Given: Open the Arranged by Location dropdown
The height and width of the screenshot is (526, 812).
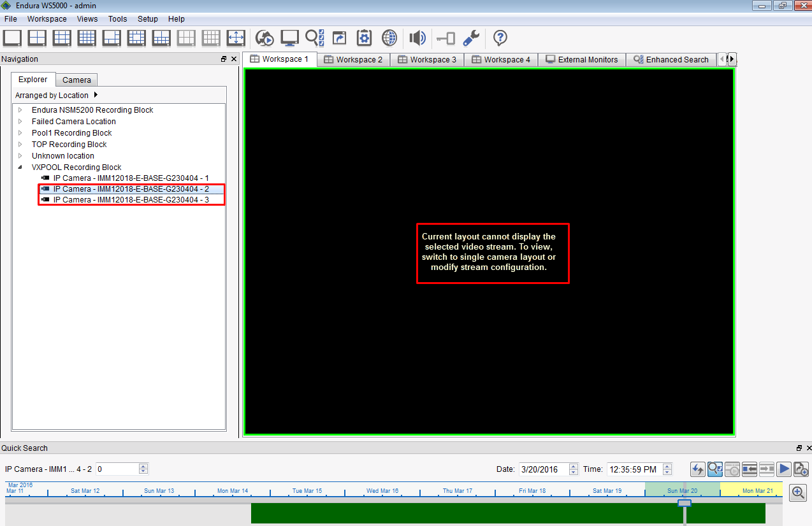Looking at the screenshot, I should point(96,94).
